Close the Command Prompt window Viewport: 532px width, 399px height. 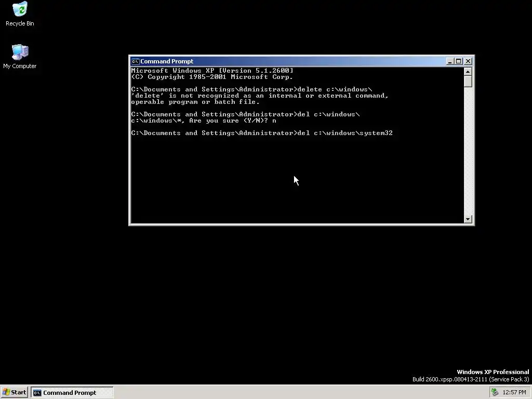(468, 61)
